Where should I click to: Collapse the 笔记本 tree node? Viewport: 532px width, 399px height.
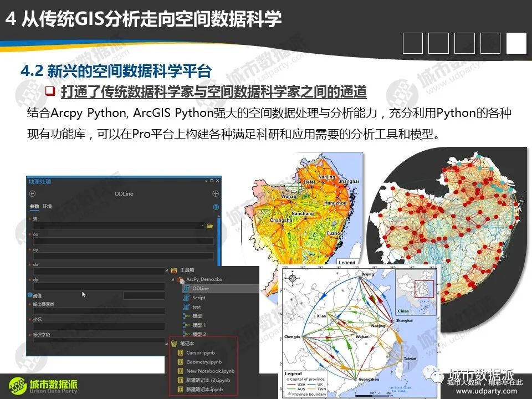tap(167, 344)
